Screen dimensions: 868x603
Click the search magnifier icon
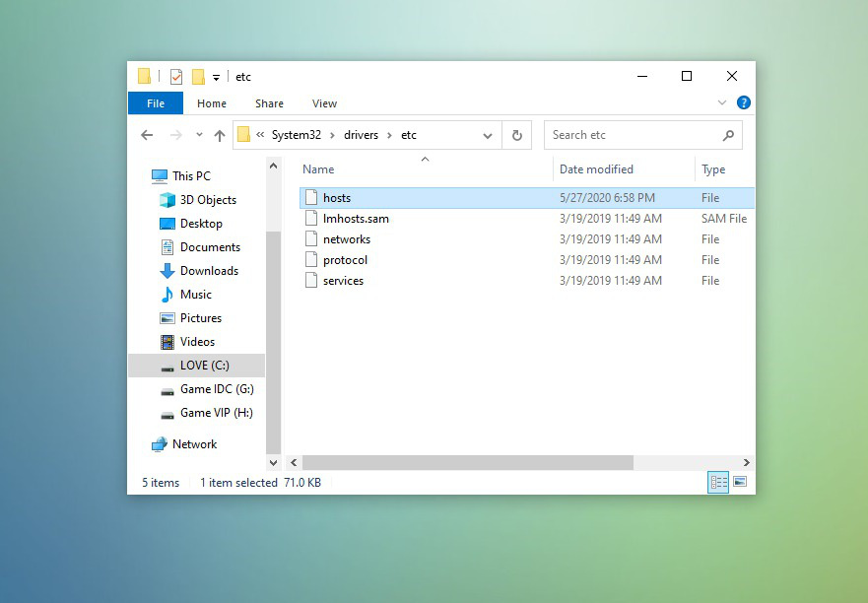[x=728, y=135]
